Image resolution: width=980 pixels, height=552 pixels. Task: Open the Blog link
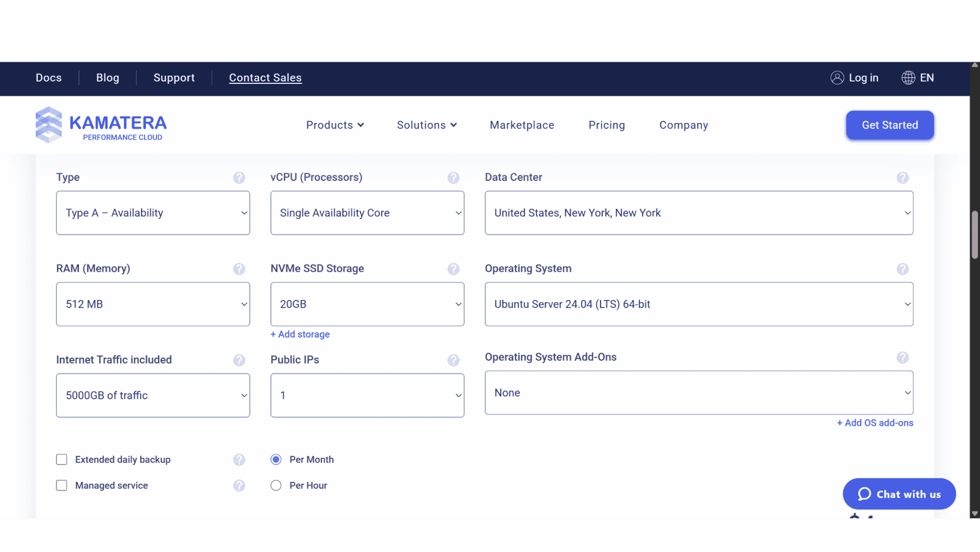[107, 78]
